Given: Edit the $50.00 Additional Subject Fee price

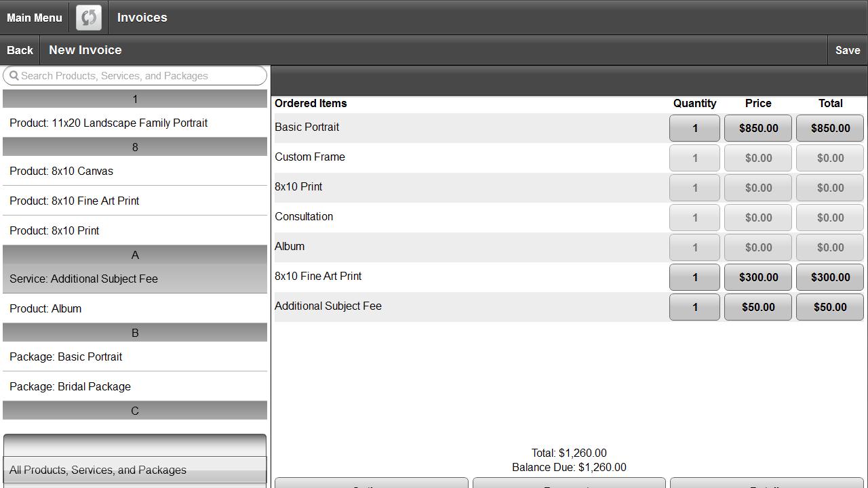Looking at the screenshot, I should [757, 307].
